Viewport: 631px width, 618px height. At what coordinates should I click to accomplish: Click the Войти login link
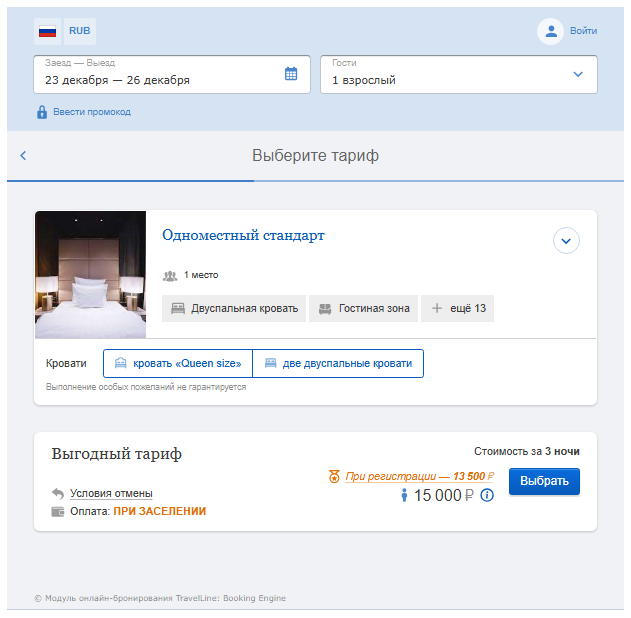tap(583, 31)
